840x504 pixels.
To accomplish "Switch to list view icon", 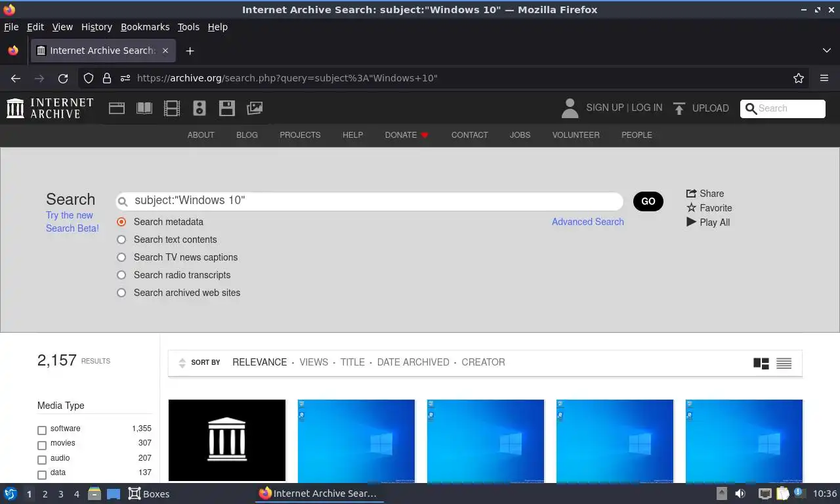I will 784,363.
